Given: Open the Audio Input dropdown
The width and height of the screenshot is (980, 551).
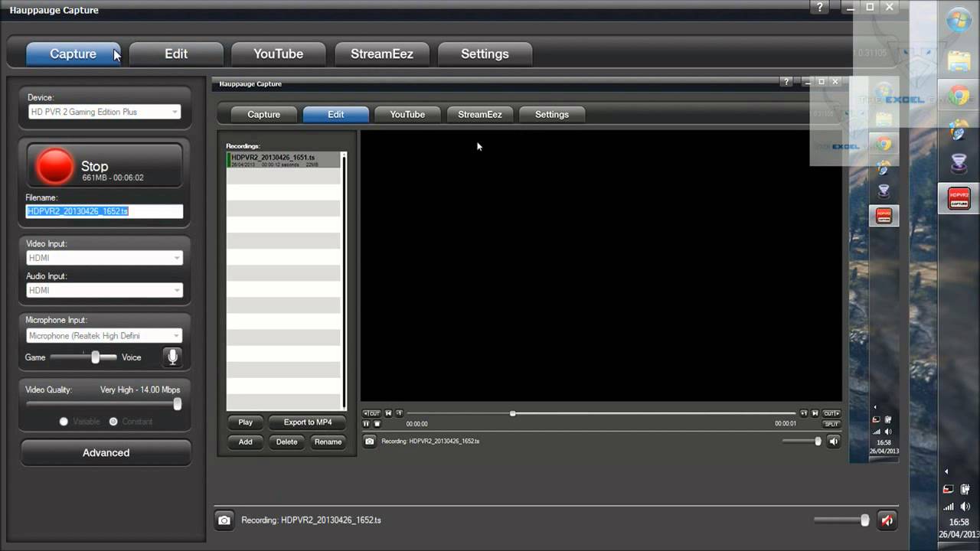Looking at the screenshot, I should [104, 290].
